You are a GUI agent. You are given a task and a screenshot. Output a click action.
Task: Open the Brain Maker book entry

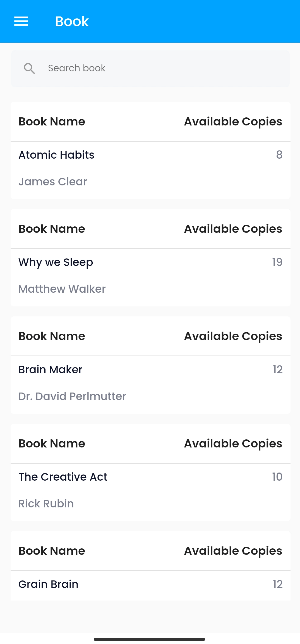[x=50, y=370]
